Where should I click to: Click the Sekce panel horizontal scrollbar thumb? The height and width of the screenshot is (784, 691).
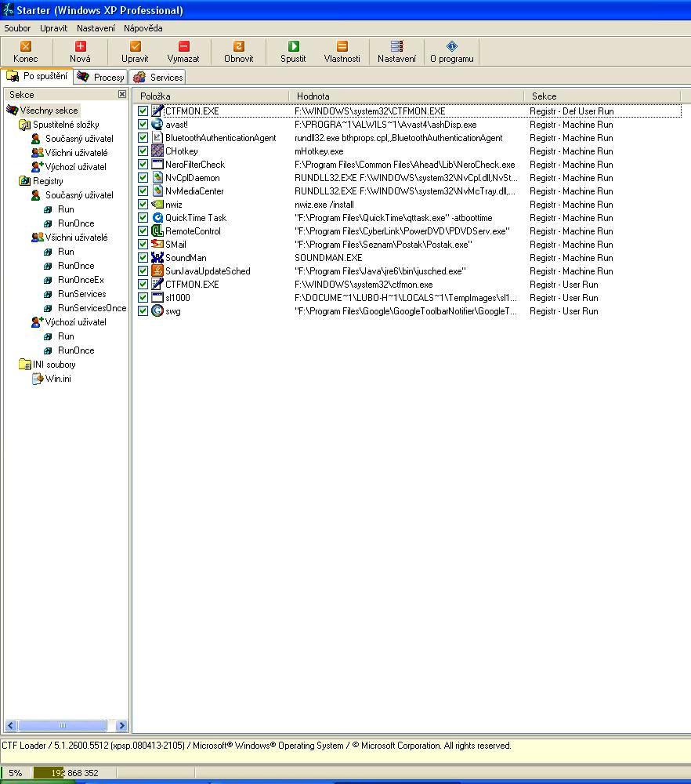[63, 725]
